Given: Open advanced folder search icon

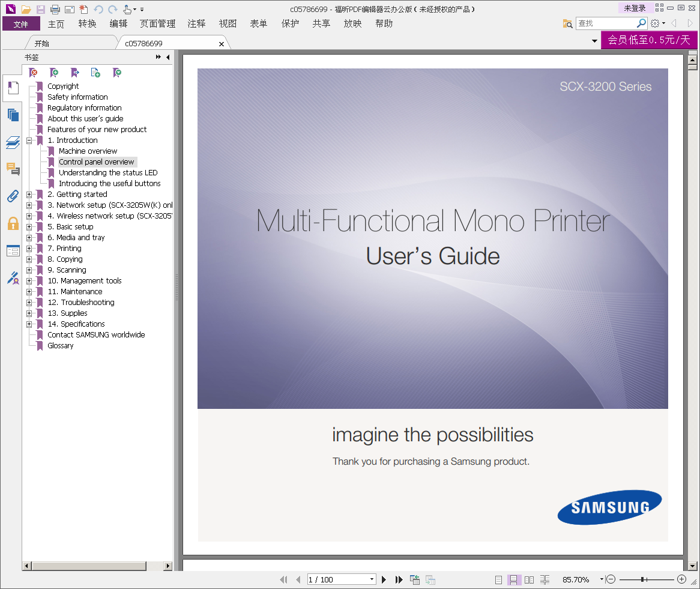Looking at the screenshot, I should tap(567, 23).
